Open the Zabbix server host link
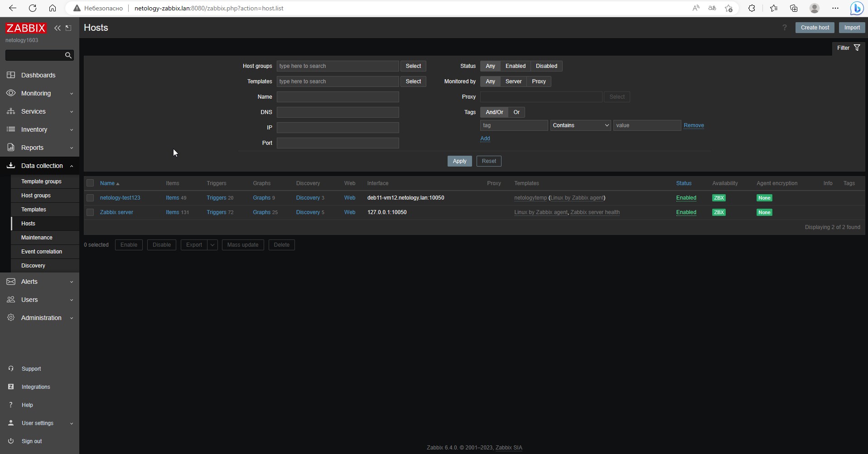 click(116, 212)
